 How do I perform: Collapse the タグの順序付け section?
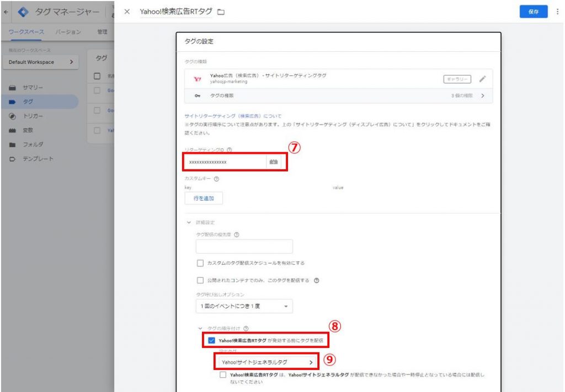point(200,328)
